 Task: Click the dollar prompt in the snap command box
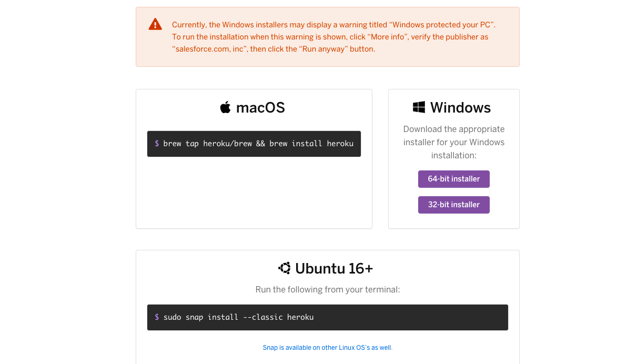click(156, 317)
